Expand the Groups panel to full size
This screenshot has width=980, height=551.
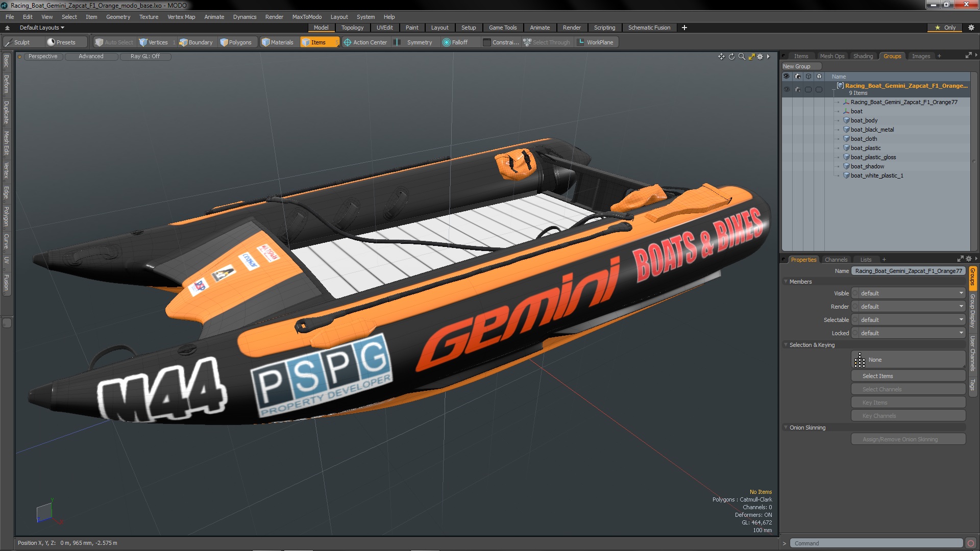(968, 56)
